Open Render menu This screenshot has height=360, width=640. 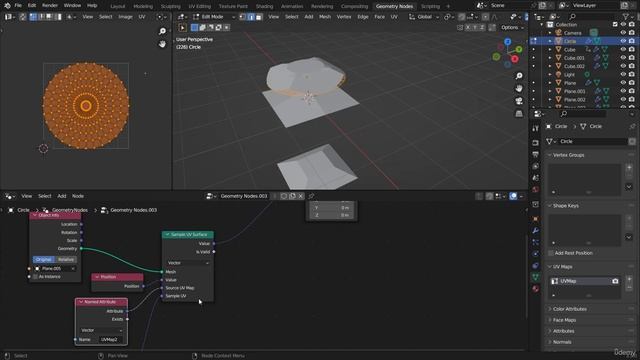pos(50,6)
